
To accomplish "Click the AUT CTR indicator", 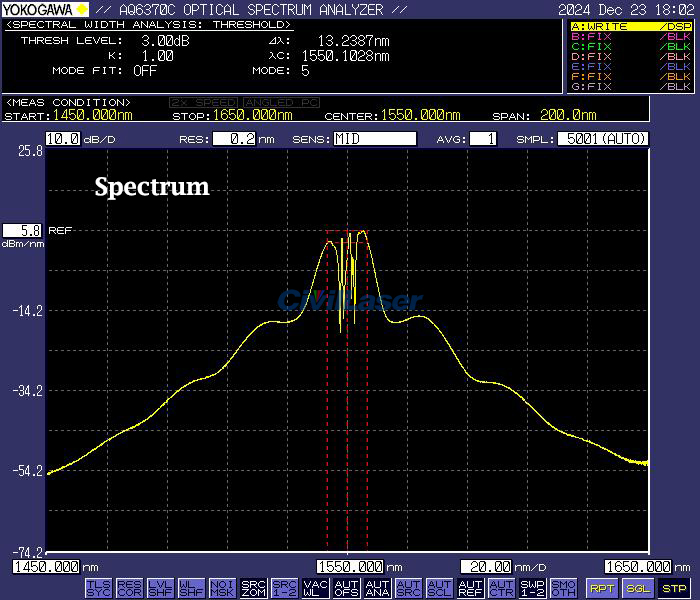I will pos(501,588).
